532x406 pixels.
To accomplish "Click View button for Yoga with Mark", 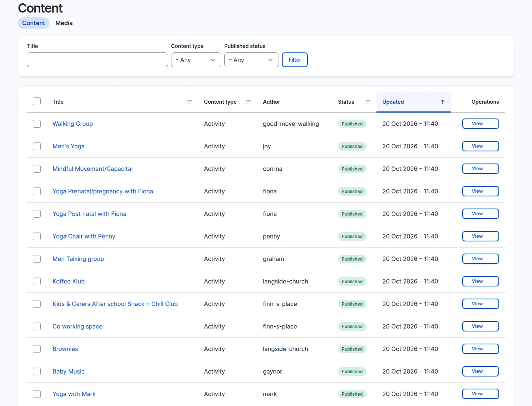I will coord(481,394).
